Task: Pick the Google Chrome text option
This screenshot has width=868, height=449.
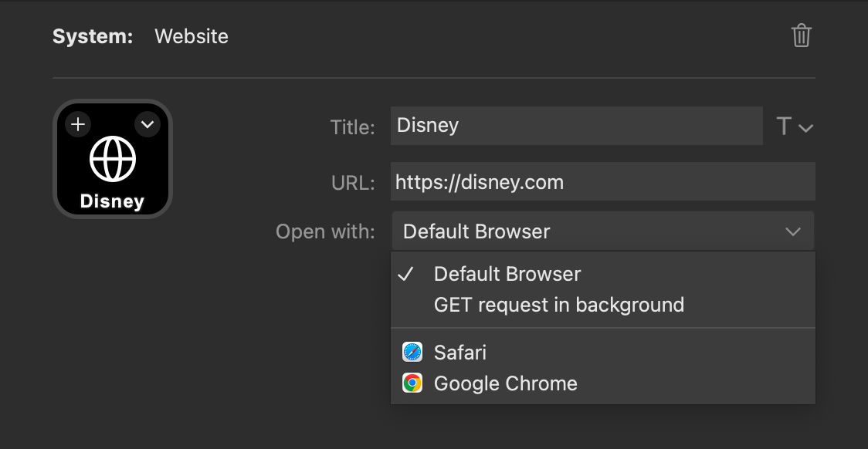Action: tap(505, 383)
